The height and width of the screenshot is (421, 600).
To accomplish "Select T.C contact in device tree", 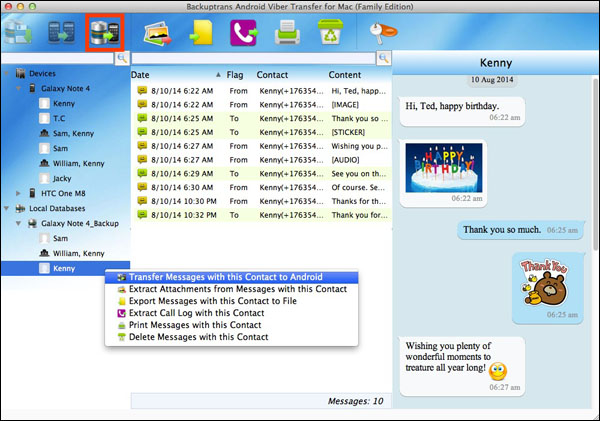I will (x=59, y=118).
